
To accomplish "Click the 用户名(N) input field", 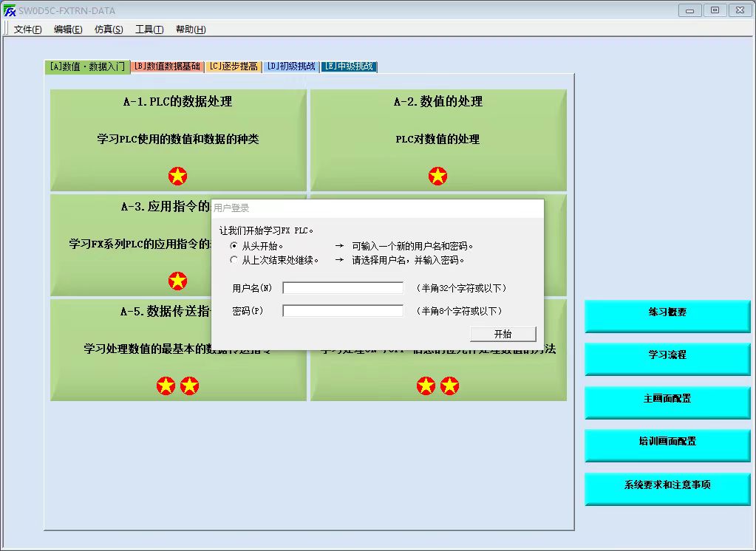I will coord(343,288).
